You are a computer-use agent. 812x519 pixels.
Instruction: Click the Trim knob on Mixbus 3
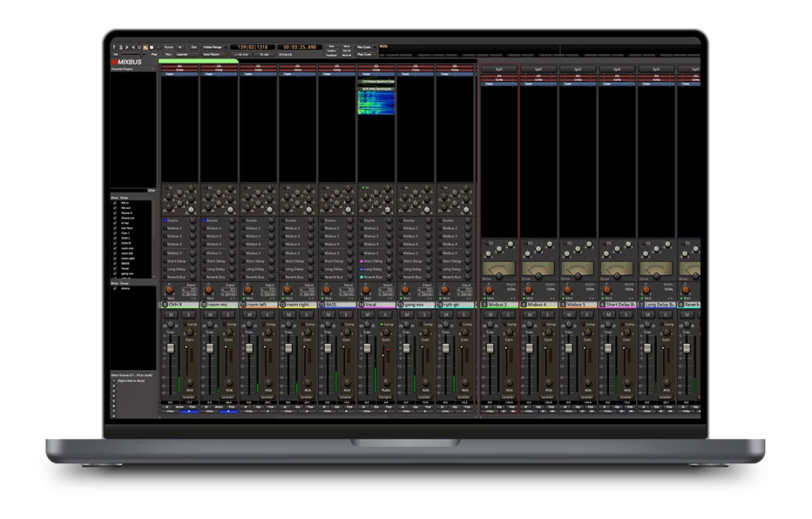point(489,325)
